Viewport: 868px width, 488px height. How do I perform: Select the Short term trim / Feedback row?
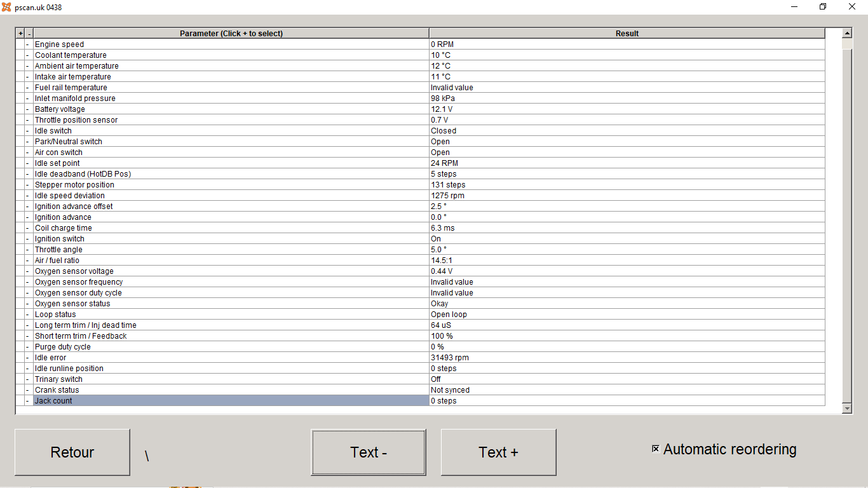pos(231,336)
